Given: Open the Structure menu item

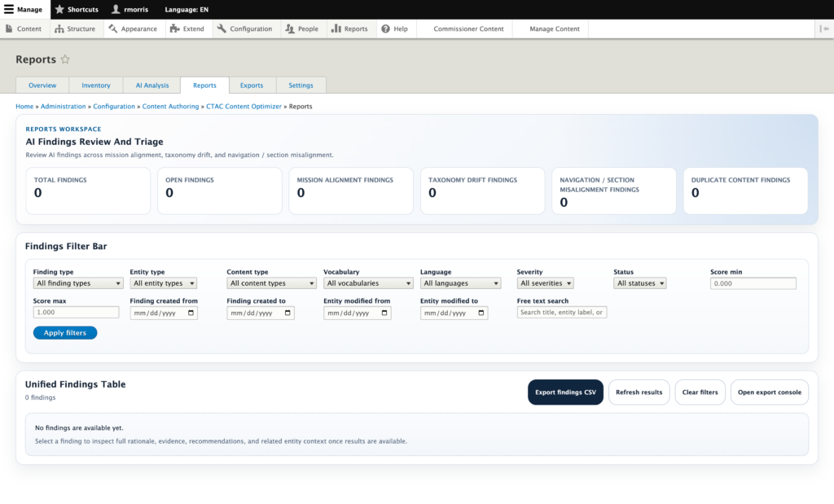Looking at the screenshot, I should click(75, 28).
